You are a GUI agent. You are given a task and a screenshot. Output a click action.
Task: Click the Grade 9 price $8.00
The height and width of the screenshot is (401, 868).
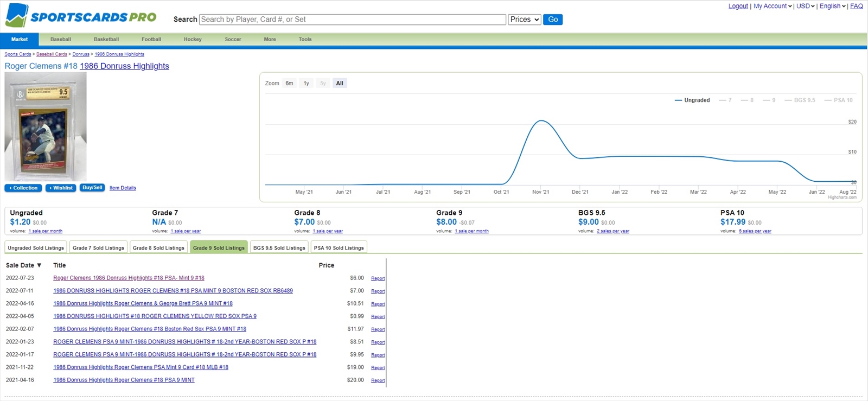tap(446, 222)
